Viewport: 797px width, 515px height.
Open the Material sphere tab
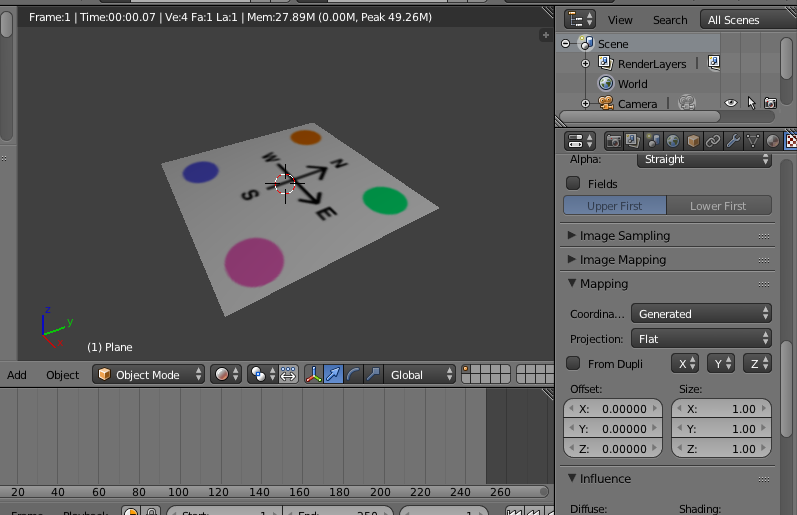pyautogui.click(x=773, y=141)
